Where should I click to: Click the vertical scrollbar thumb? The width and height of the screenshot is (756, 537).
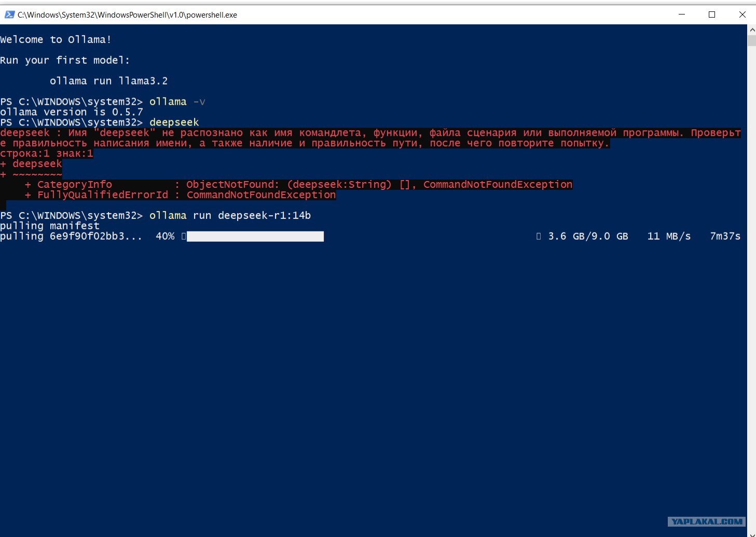(x=752, y=40)
